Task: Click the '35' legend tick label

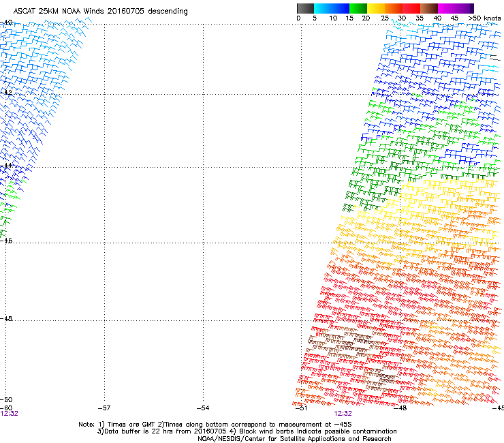Action: click(x=420, y=18)
